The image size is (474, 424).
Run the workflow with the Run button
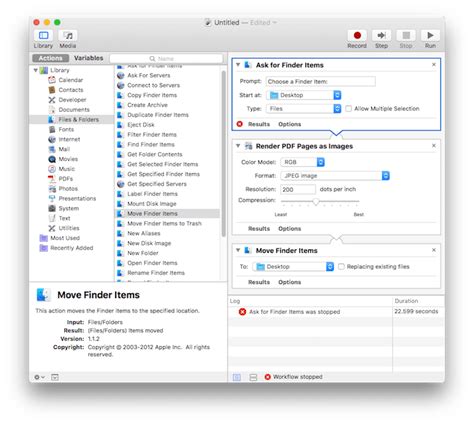click(x=430, y=35)
